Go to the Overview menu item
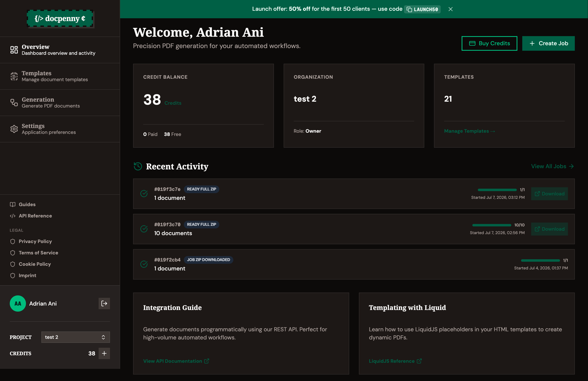The height and width of the screenshot is (381, 588). pos(60,50)
